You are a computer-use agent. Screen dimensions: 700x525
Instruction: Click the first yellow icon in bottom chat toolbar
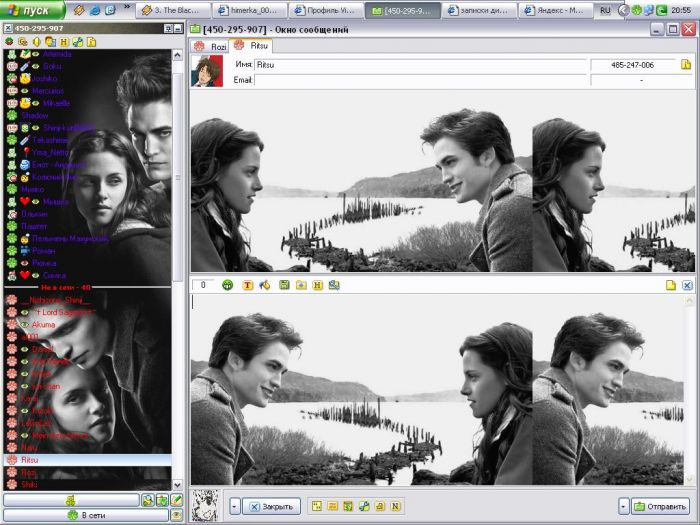tap(317, 506)
